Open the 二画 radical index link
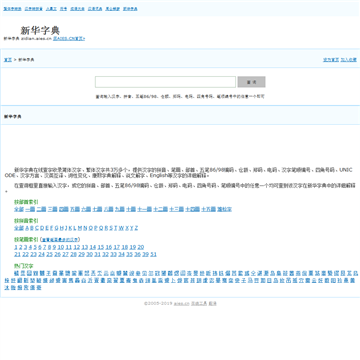This screenshot has height=360, width=360. tap(41, 209)
